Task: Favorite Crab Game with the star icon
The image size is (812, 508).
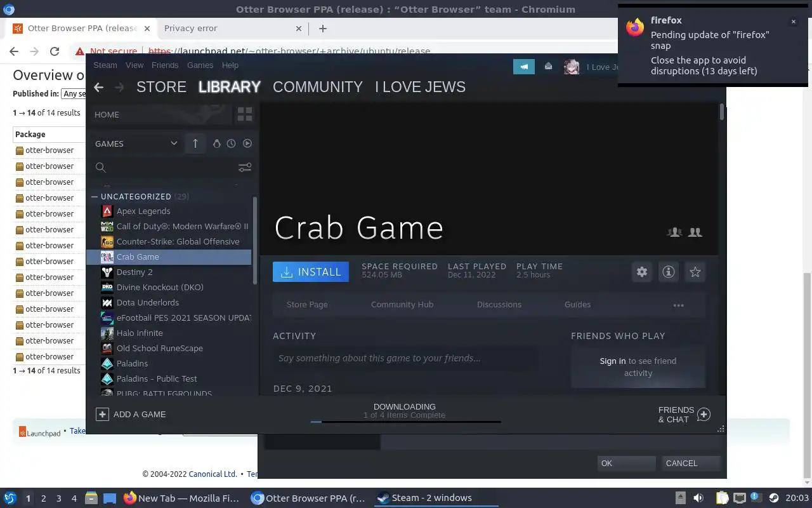Action: 695,272
